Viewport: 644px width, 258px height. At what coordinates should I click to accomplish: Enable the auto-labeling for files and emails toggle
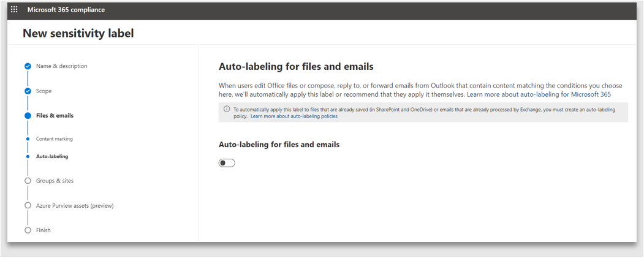click(227, 163)
